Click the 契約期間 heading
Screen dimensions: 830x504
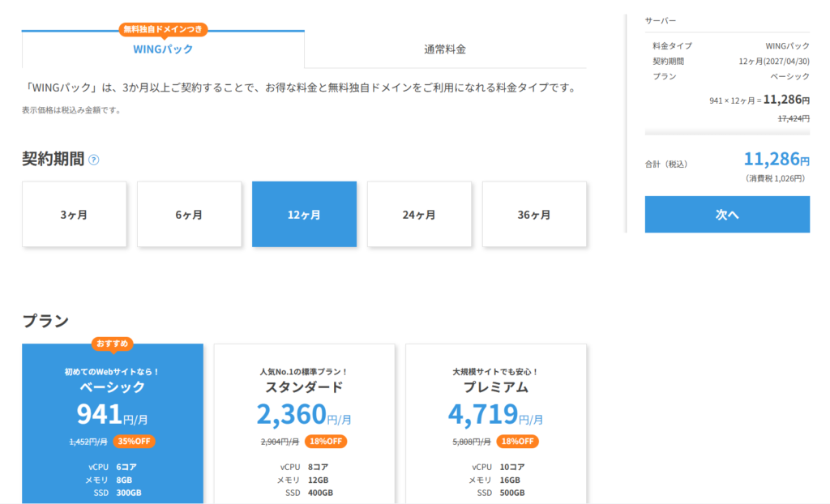(53, 159)
